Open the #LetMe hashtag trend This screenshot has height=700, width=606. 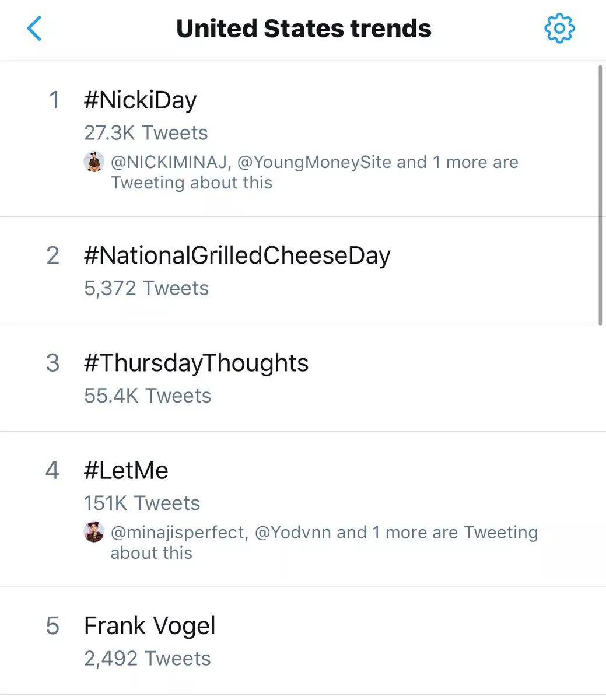click(x=126, y=470)
